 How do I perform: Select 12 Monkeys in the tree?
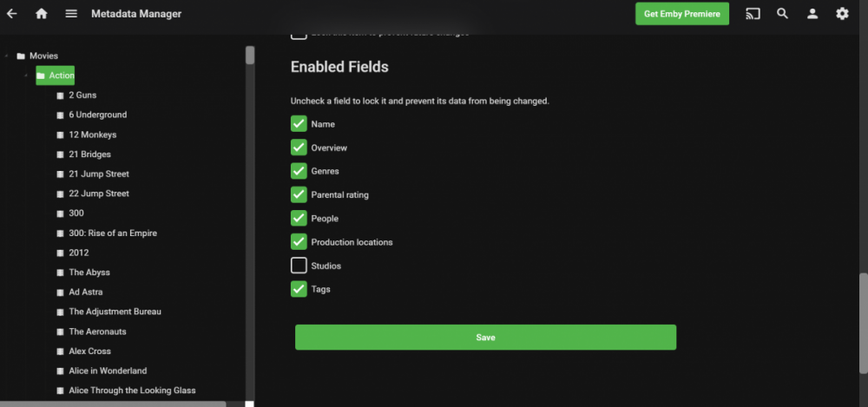pos(92,135)
